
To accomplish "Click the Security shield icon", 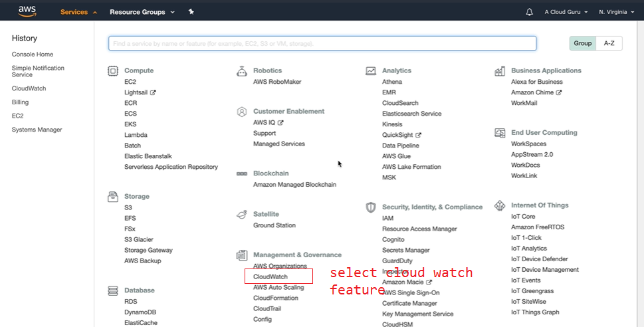I will click(x=371, y=207).
